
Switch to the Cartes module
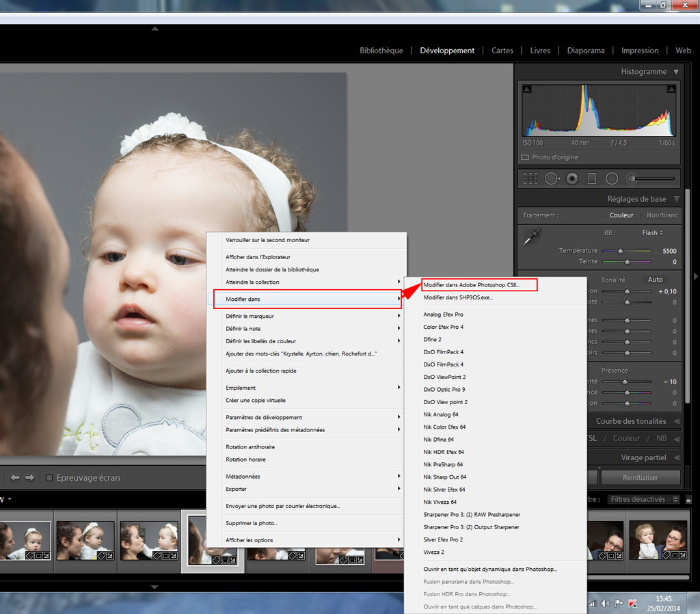point(502,51)
